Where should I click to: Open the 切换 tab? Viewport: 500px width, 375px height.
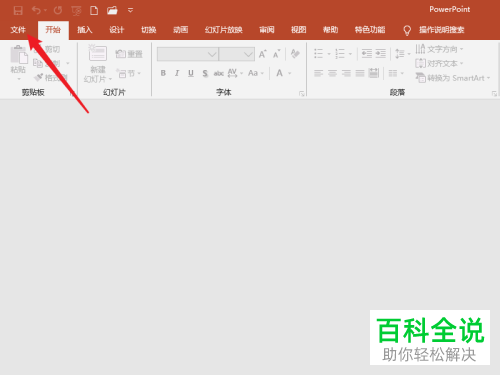click(149, 30)
